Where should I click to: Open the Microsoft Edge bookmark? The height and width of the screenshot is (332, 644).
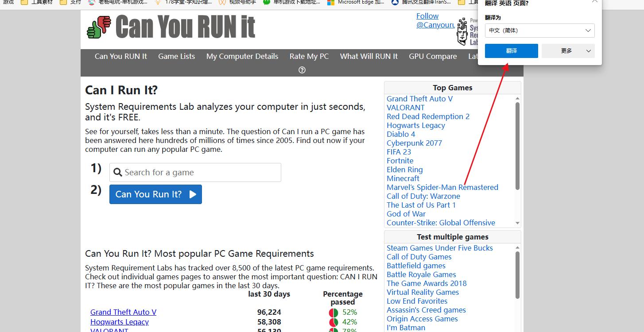356,2
